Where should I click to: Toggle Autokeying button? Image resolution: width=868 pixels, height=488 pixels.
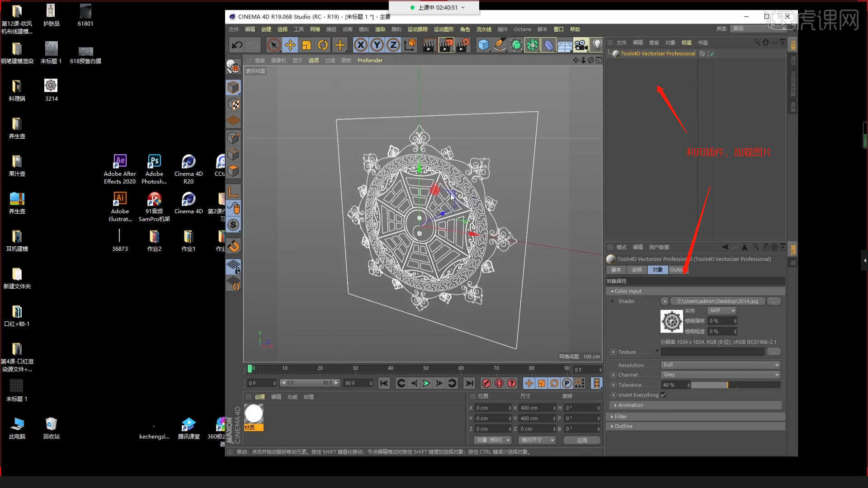point(499,384)
